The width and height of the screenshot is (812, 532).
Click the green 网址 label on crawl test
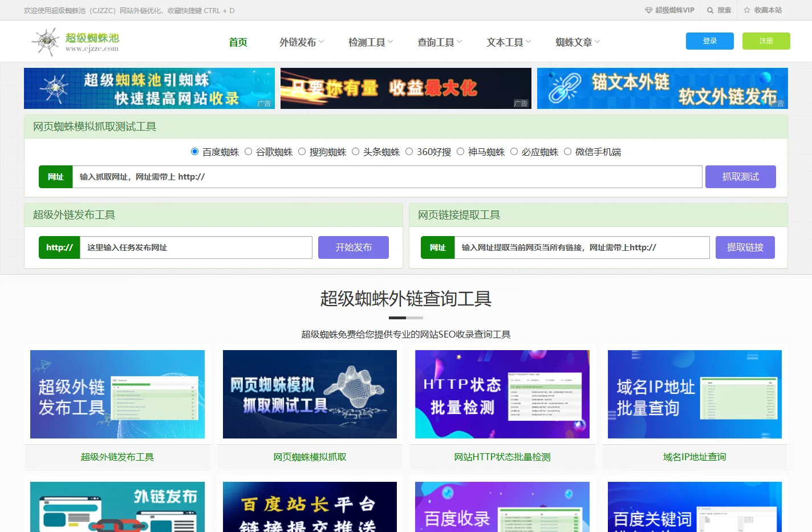pos(56,177)
